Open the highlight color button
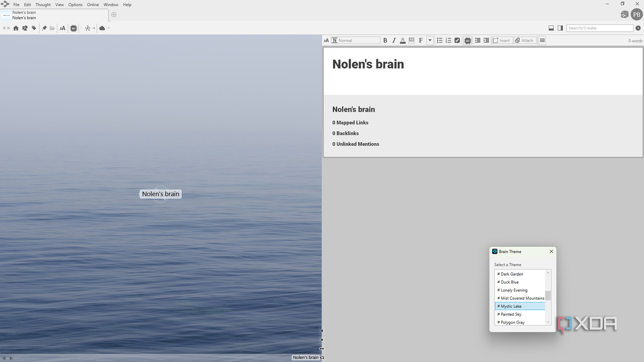The image size is (644, 362). (412, 40)
